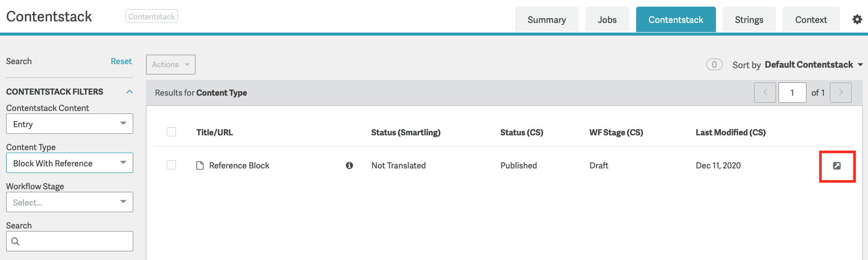The image size is (868, 260).
Task: Open the Sort by Default Contentstack dropdown
Action: click(x=813, y=65)
